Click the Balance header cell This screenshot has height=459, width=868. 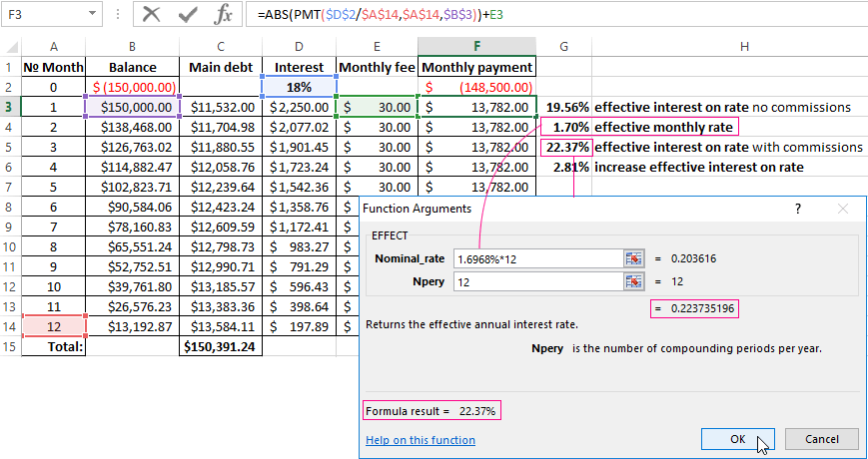tap(132, 67)
